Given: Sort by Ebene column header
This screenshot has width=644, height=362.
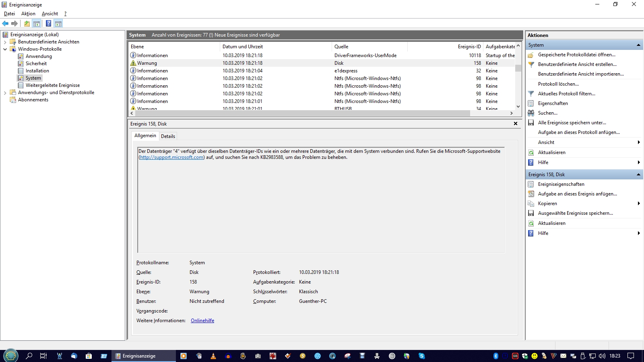Looking at the screenshot, I should (x=174, y=47).
